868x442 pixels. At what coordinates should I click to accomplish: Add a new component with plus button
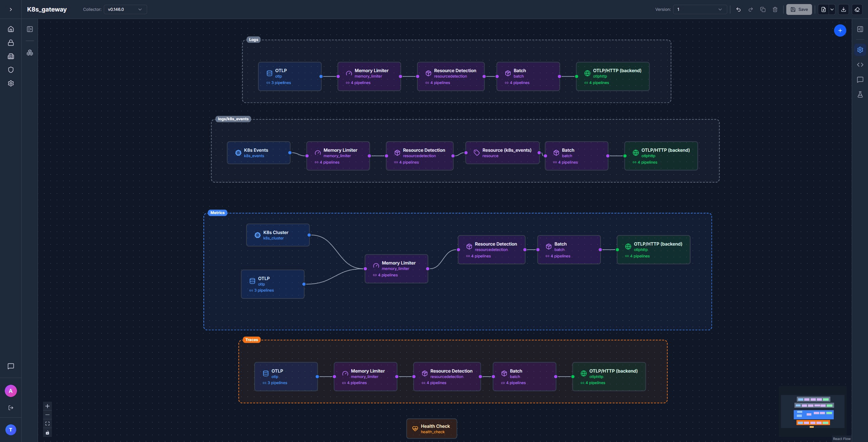coord(840,30)
